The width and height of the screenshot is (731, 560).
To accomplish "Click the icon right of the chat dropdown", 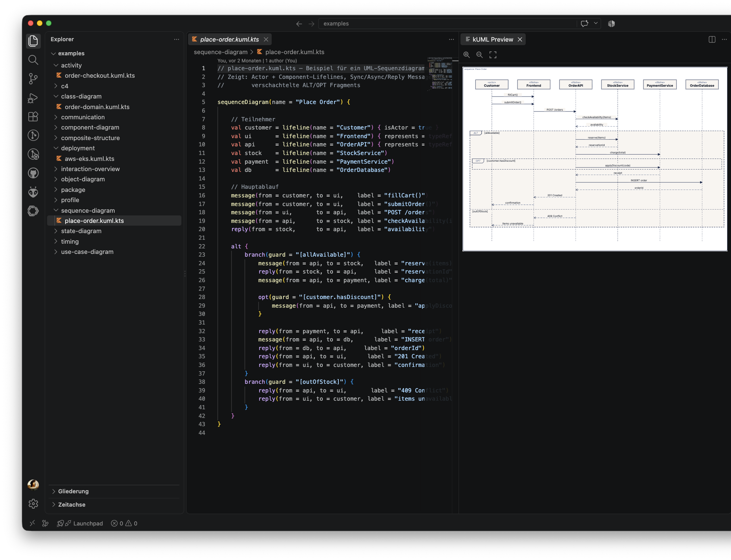I will click(x=611, y=24).
